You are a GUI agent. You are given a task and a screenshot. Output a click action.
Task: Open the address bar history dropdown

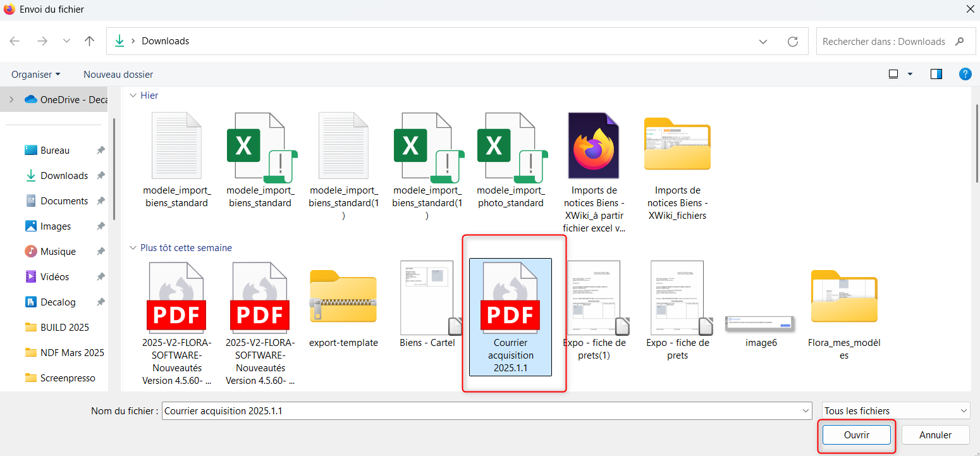pyautogui.click(x=763, y=41)
